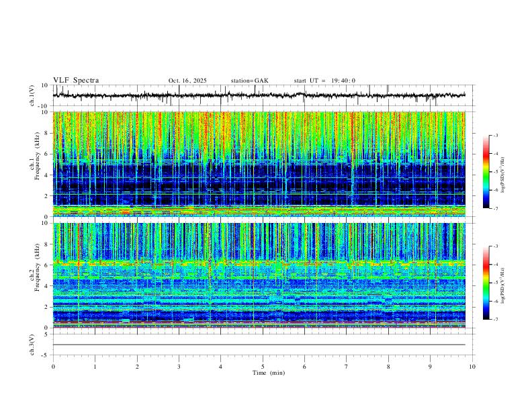Viewport: 532px width, 411px height.
Task: Click the time axis tick label "0"
Action: (x=53, y=367)
